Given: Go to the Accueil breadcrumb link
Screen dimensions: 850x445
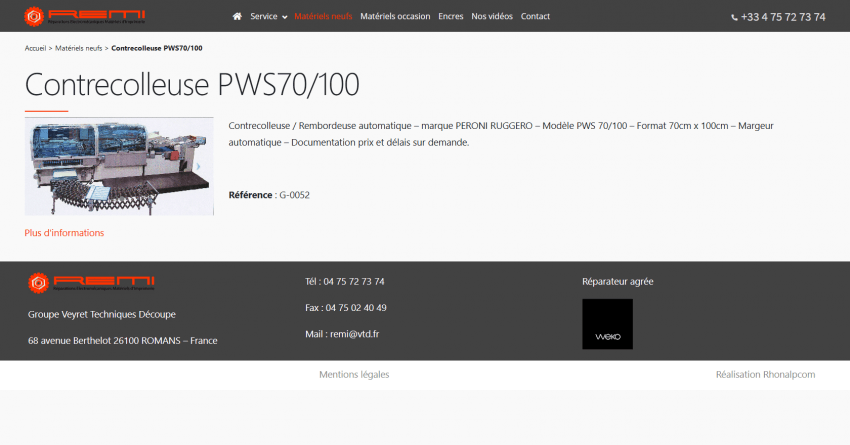Looking at the screenshot, I should pos(35,48).
